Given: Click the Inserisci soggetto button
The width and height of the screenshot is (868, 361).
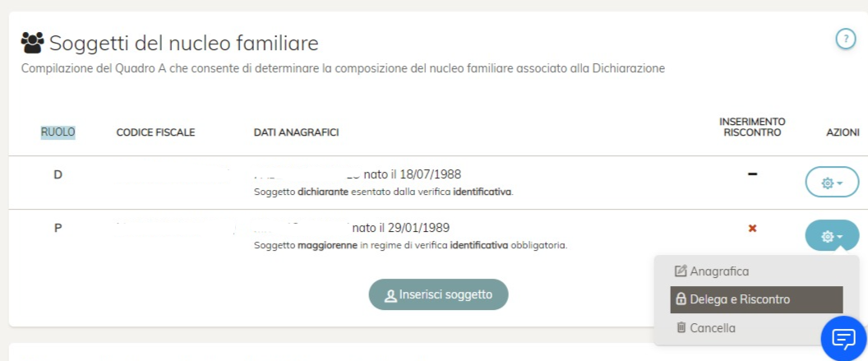Looking at the screenshot, I should click(x=438, y=294).
